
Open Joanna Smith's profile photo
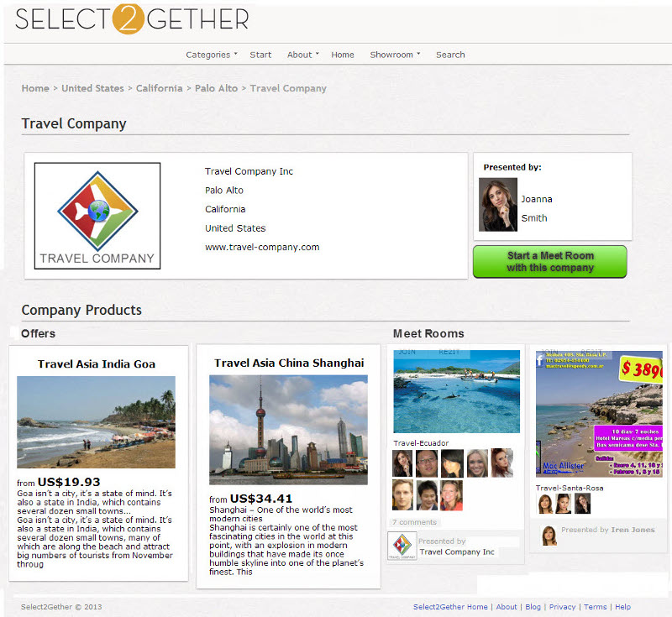click(x=497, y=205)
